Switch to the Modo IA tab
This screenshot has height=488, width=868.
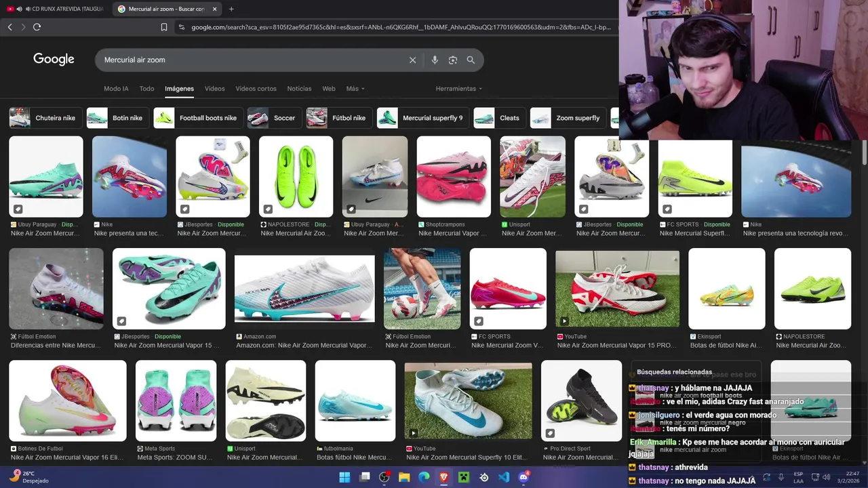pyautogui.click(x=116, y=89)
